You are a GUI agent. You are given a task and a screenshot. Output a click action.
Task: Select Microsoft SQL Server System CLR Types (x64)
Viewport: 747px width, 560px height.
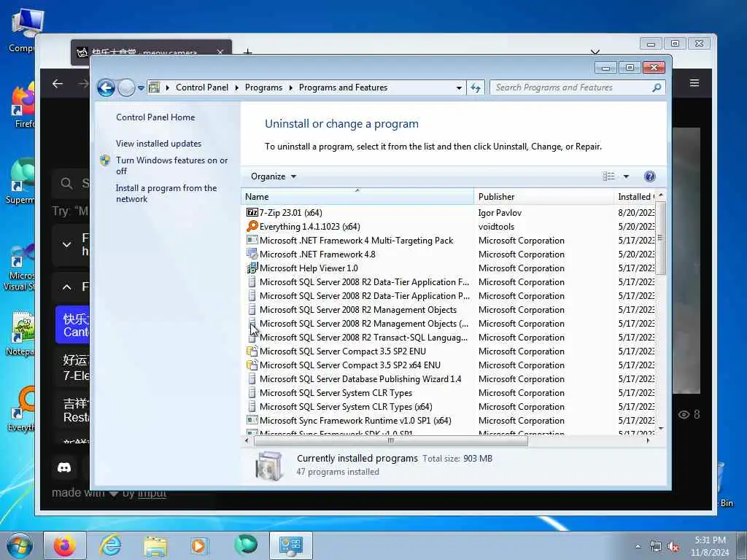pos(345,407)
